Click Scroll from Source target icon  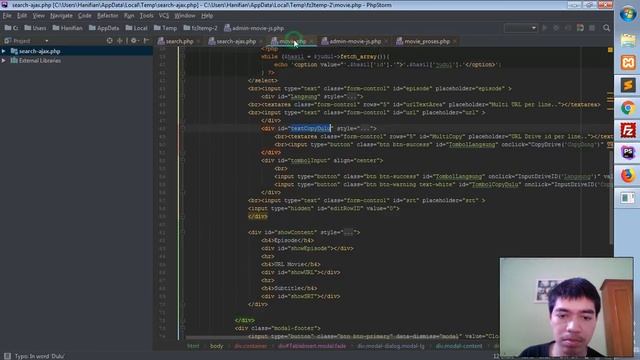[x=109, y=41]
